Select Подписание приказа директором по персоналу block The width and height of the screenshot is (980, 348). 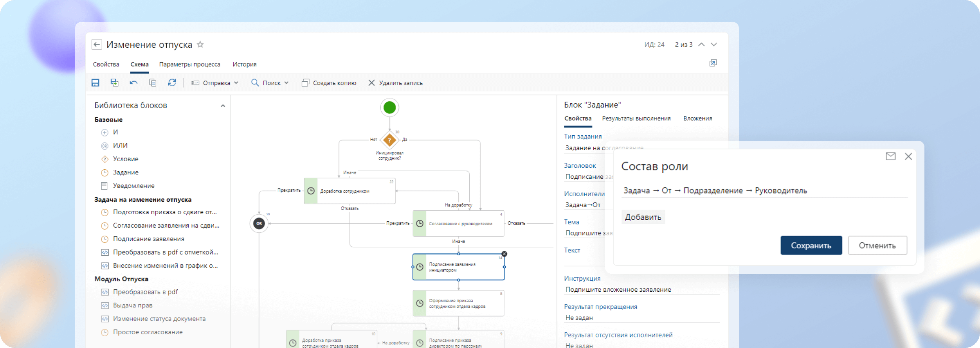coord(458,339)
